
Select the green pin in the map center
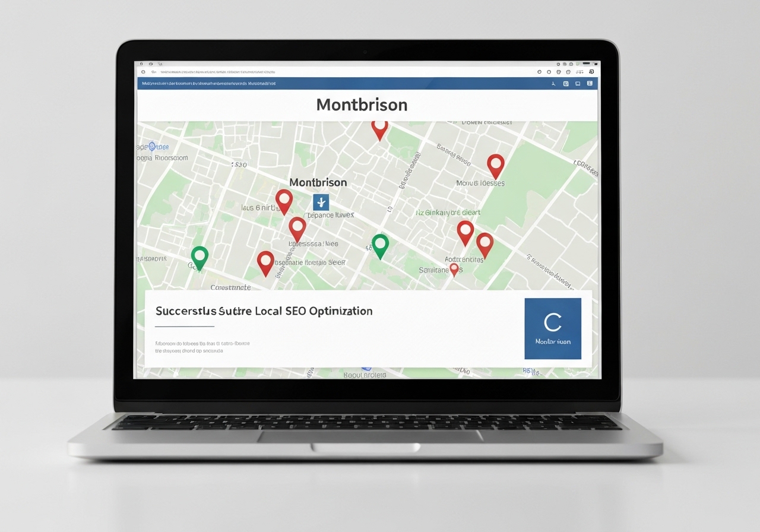tap(380, 246)
